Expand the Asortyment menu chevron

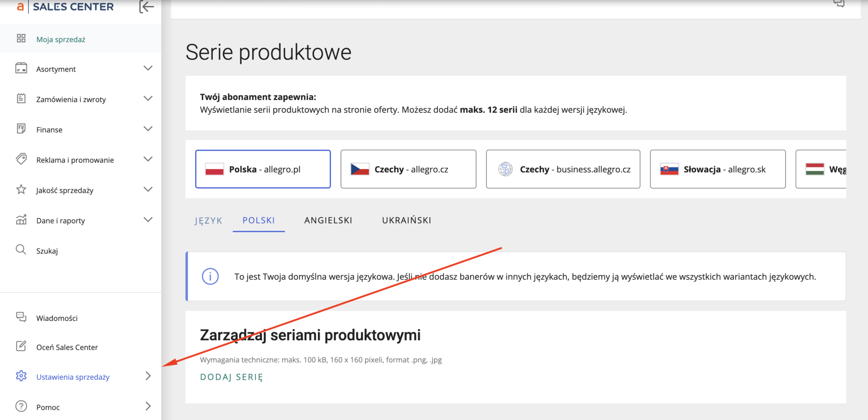click(x=148, y=68)
